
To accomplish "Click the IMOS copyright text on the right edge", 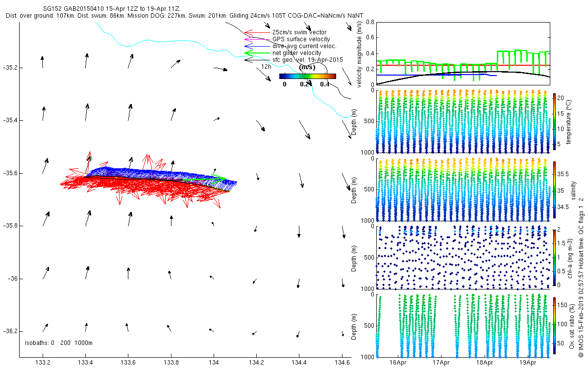I will 581,276.
